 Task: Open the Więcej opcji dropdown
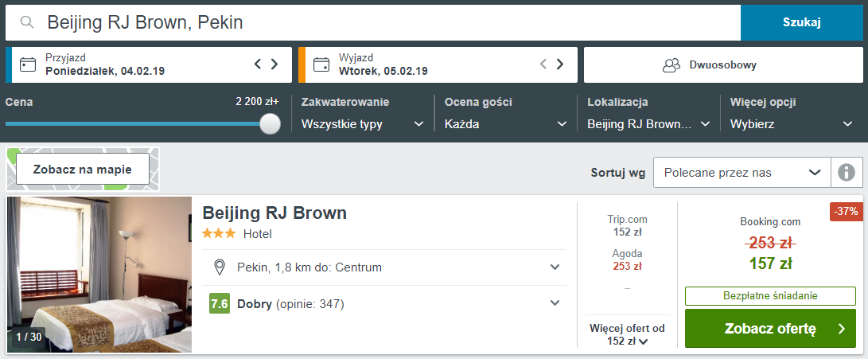pyautogui.click(x=792, y=124)
